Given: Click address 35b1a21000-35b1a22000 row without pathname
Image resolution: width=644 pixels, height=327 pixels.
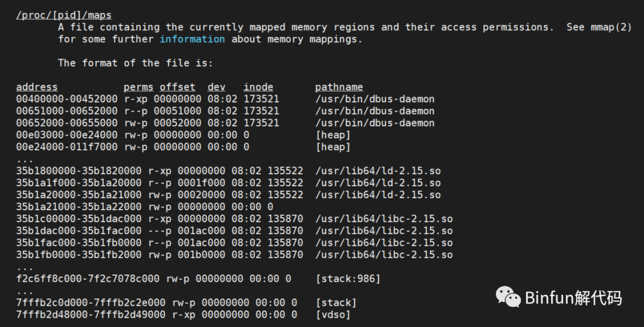Looking at the screenshot, I should pos(79,207).
